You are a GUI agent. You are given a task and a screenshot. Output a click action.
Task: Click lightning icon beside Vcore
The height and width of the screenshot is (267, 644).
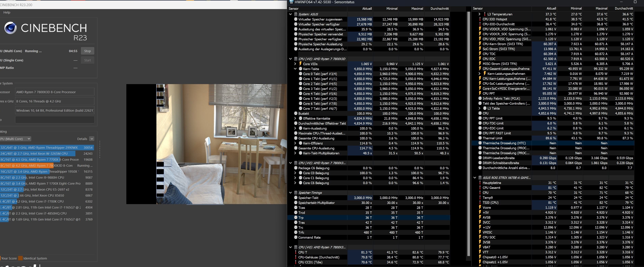(x=480, y=208)
